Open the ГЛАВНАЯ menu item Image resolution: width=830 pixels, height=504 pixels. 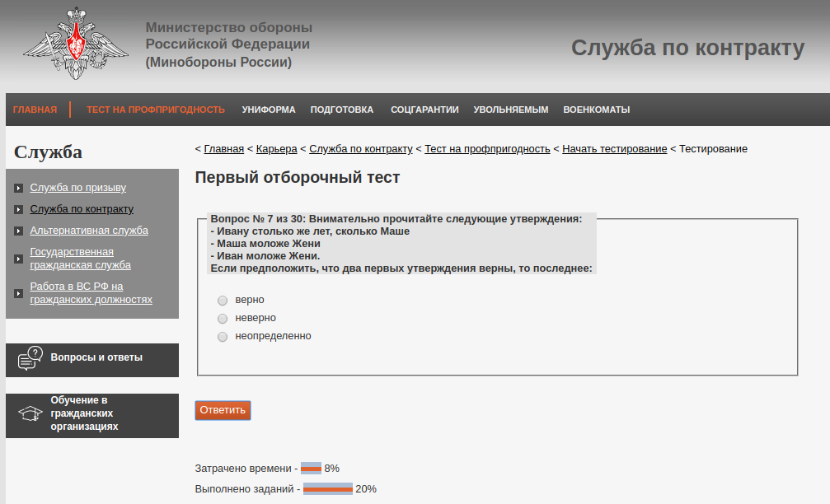[x=35, y=110]
